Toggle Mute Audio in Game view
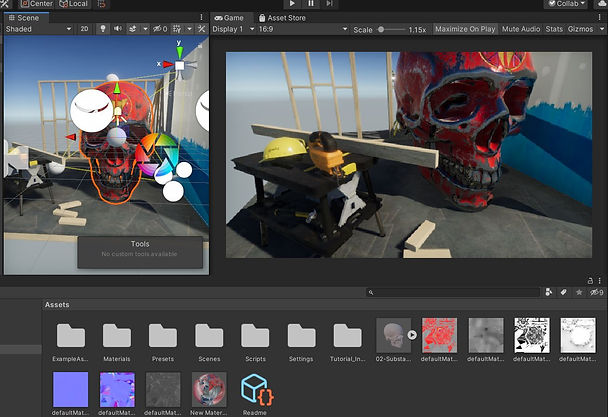This screenshot has width=608, height=417. [521, 29]
